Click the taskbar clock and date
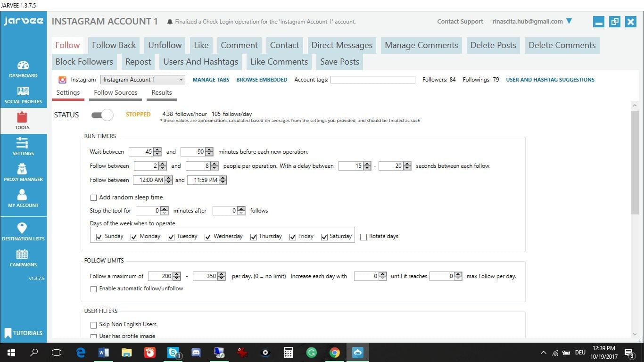The height and width of the screenshot is (362, 644). [x=604, y=353]
